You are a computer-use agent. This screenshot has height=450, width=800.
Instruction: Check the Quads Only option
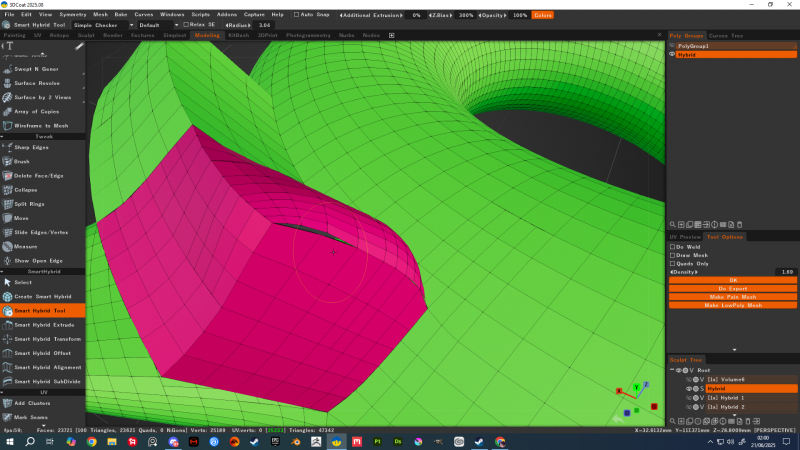(x=672, y=264)
